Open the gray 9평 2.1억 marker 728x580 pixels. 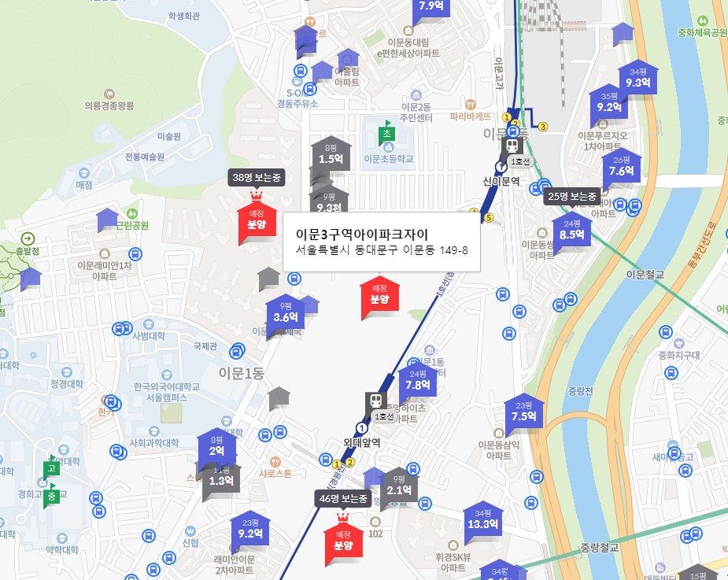(x=398, y=485)
